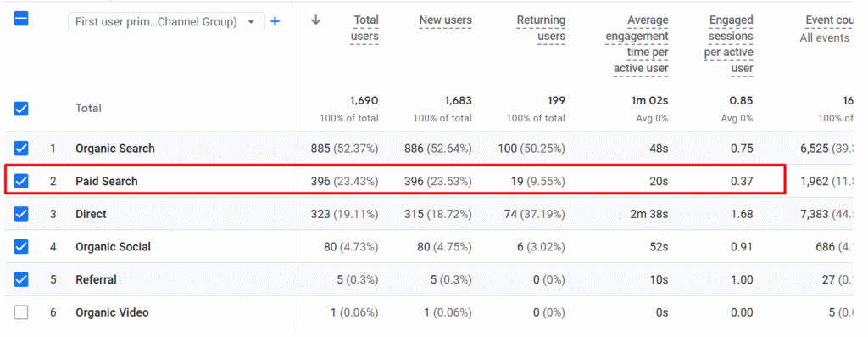This screenshot has height=337, width=868.
Task: Click the 6,525 event count cell
Action: [x=826, y=149]
